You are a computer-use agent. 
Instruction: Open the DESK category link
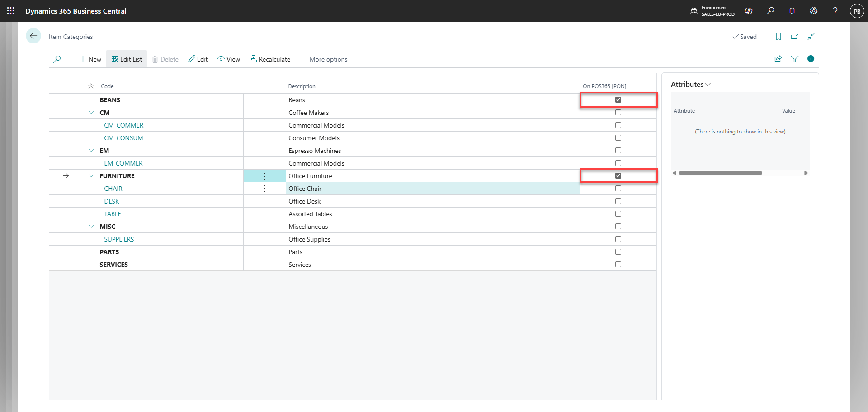pos(112,201)
